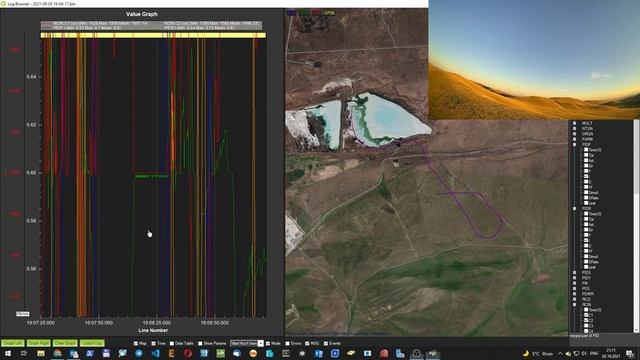Show hidden system tray icons

(x=560, y=353)
